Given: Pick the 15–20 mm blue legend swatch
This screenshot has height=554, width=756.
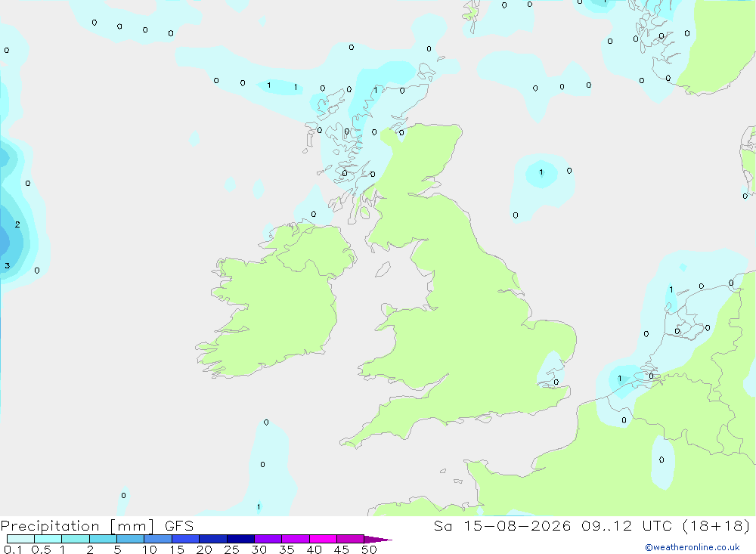Looking at the screenshot, I should (186, 539).
